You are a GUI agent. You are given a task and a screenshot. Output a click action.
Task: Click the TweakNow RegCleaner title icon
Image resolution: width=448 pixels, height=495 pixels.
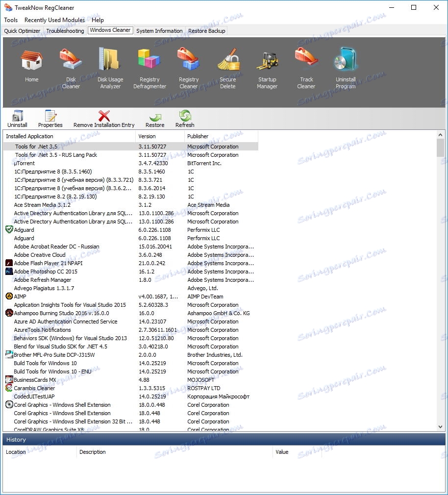(8, 7)
